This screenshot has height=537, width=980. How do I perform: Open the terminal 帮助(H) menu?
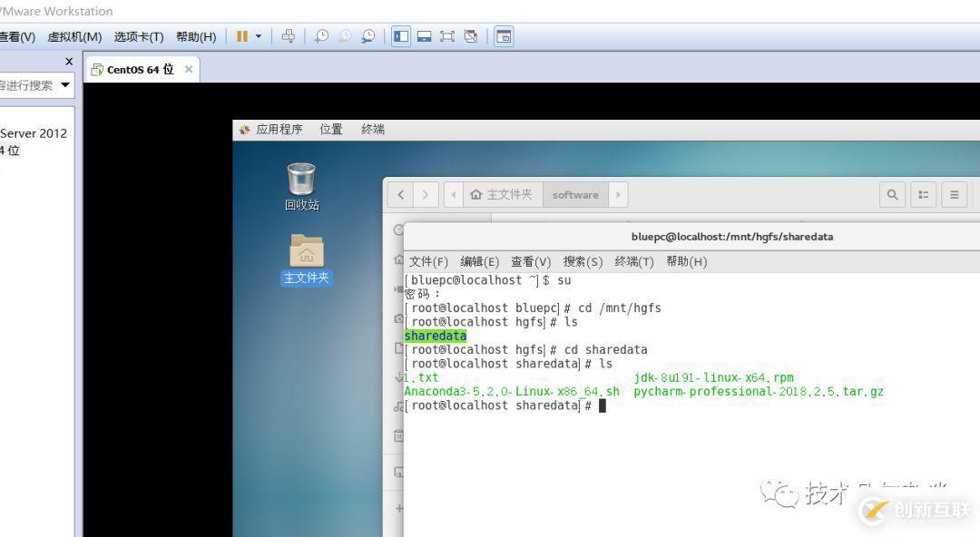pos(686,261)
